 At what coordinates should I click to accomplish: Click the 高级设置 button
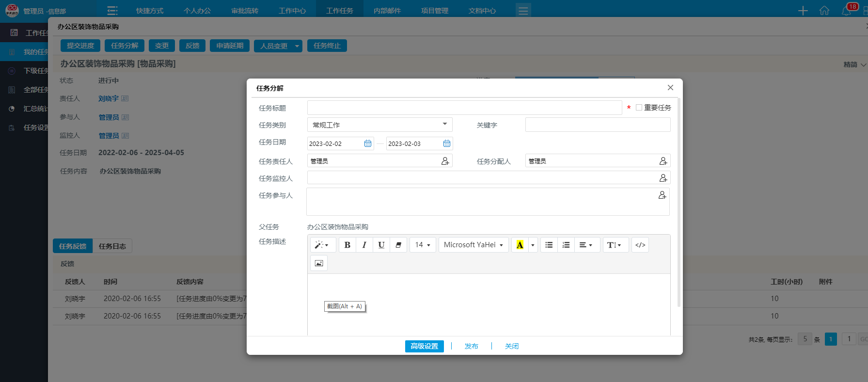424,346
